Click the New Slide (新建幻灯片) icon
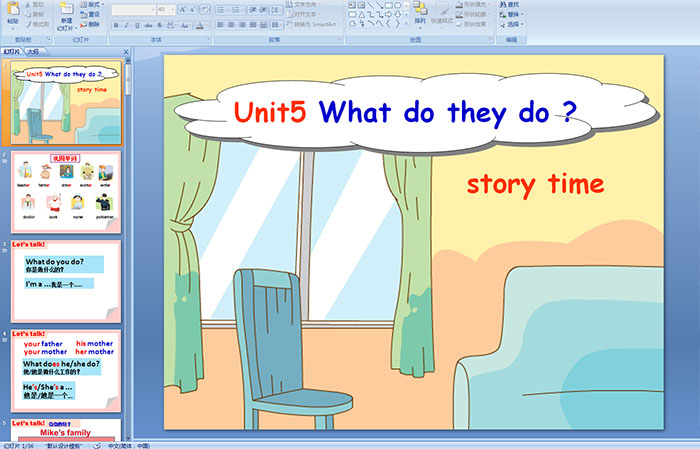This screenshot has width=700, height=449. [x=67, y=9]
